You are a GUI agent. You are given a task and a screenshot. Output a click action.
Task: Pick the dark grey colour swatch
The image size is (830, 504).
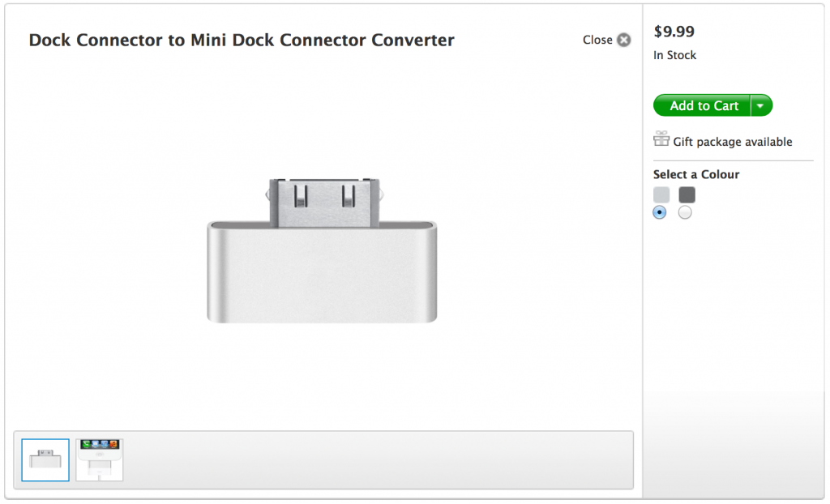[687, 194]
